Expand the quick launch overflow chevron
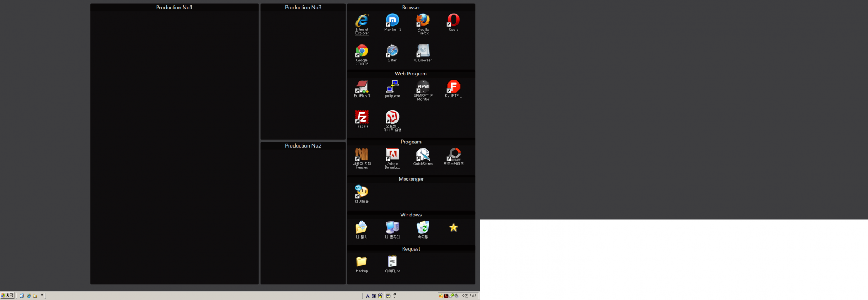Viewport: 868px width, 300px height. click(x=42, y=296)
